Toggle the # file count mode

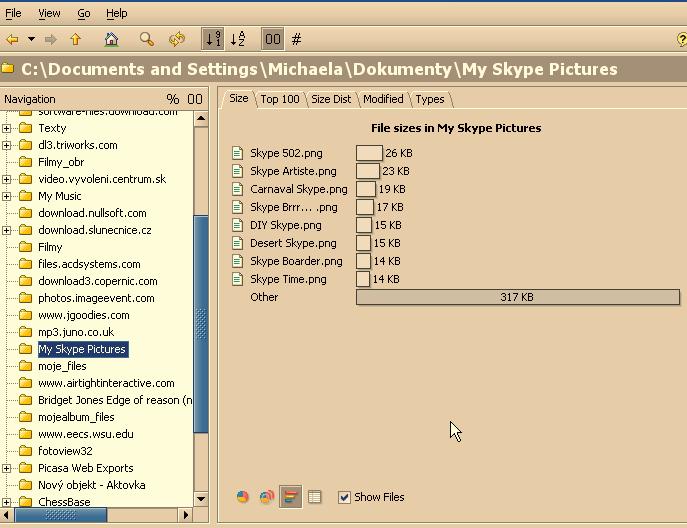pyautogui.click(x=296, y=39)
